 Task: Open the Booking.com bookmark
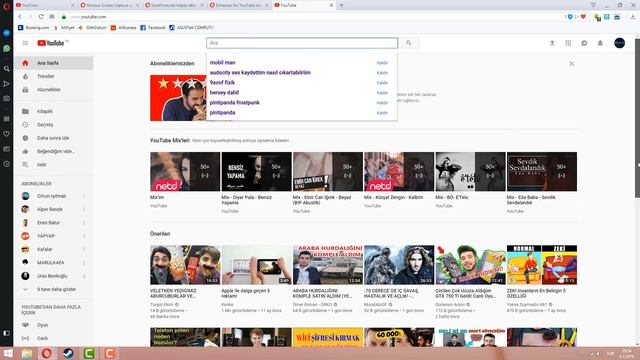click(33, 28)
